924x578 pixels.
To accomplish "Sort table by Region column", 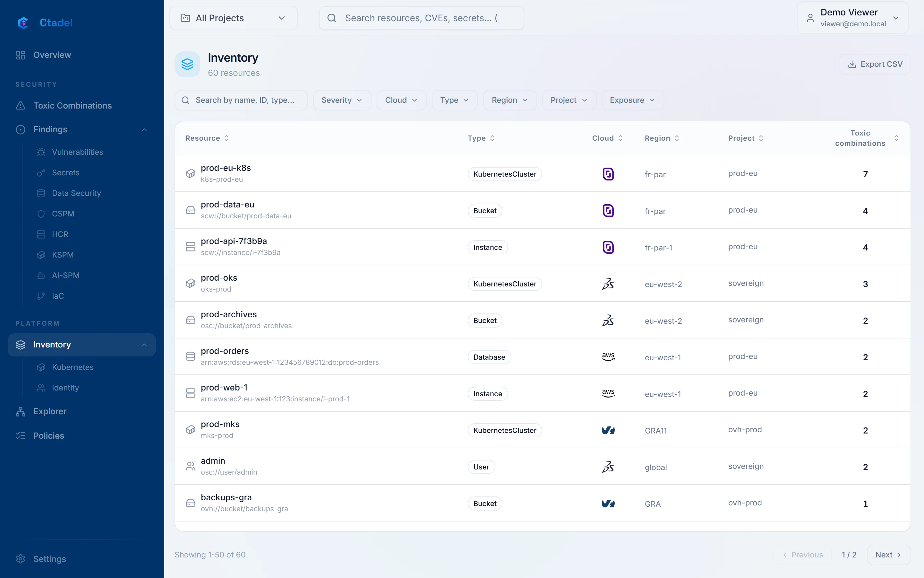I will pos(662,138).
